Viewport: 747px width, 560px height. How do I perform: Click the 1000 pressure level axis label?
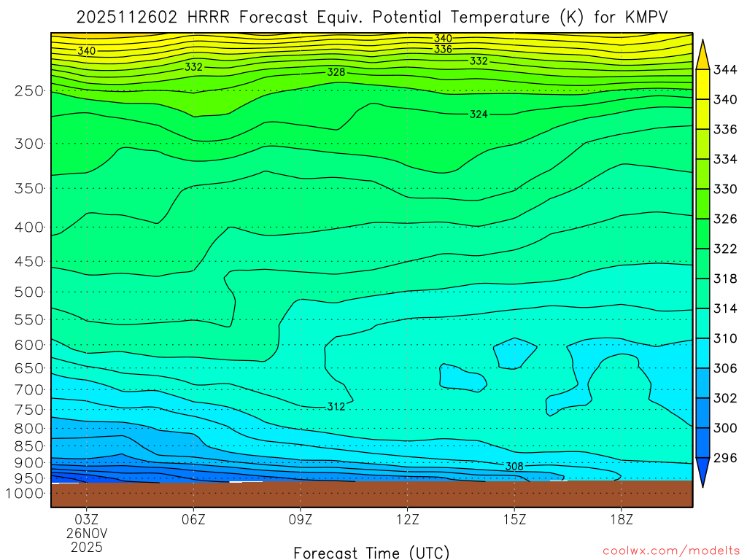tap(25, 494)
